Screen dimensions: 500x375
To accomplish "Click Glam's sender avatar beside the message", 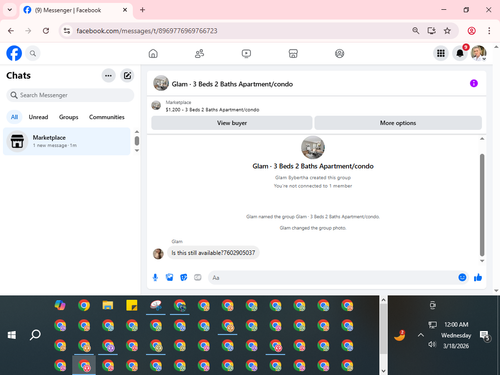I will [x=158, y=254].
